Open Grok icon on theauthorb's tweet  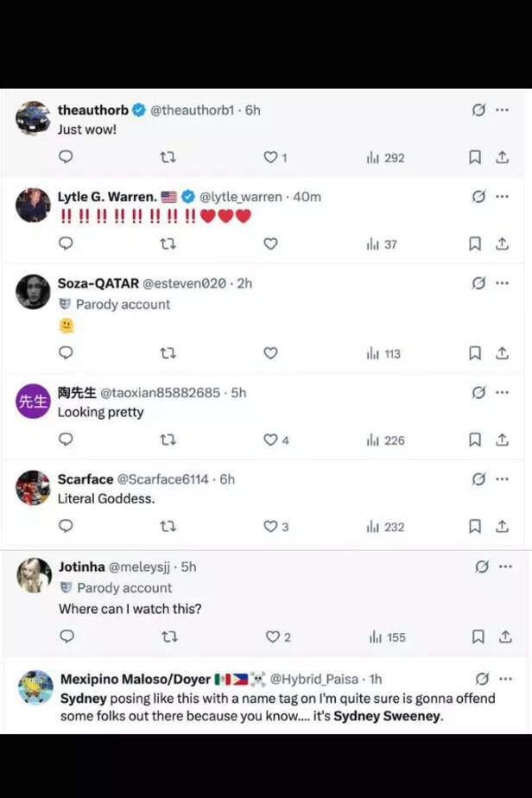478,111
